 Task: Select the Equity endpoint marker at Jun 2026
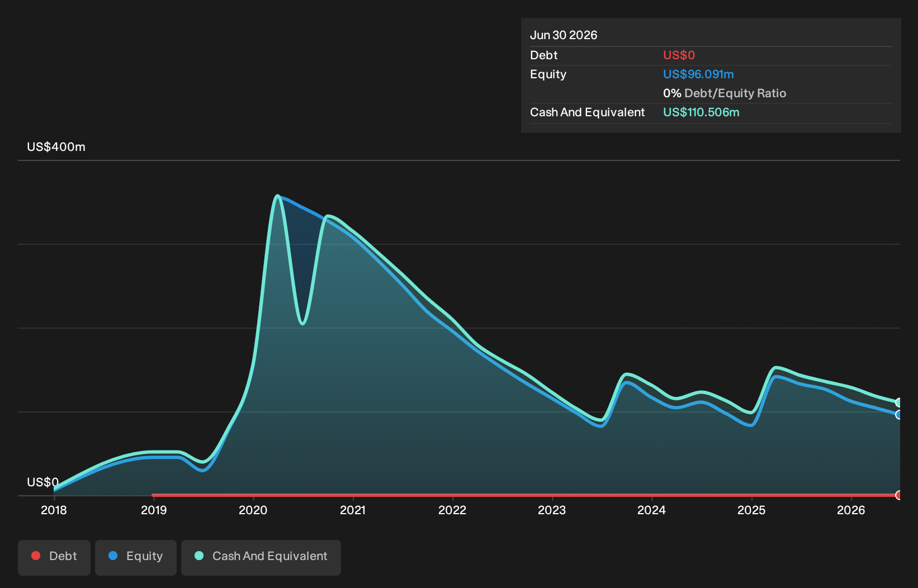click(899, 415)
